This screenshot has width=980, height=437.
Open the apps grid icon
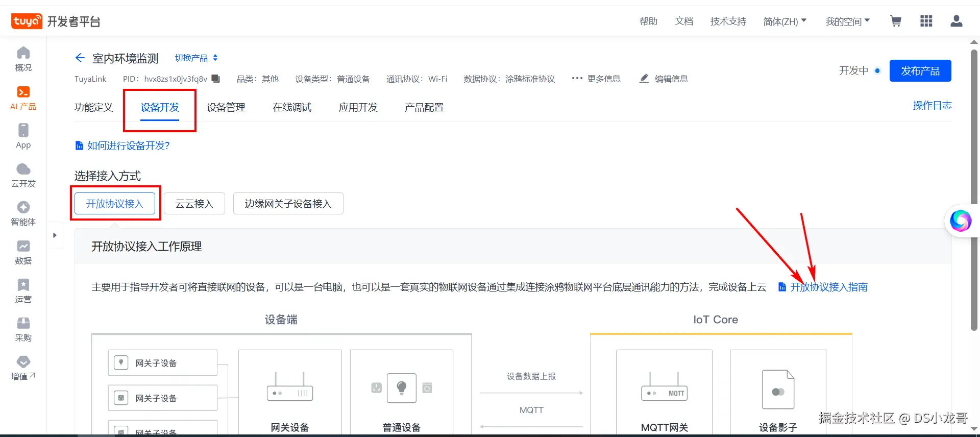[926, 21]
